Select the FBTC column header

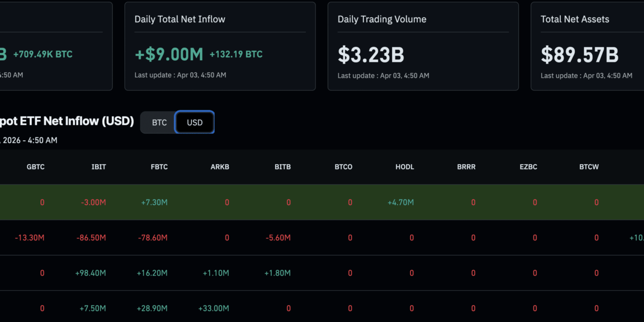click(159, 167)
